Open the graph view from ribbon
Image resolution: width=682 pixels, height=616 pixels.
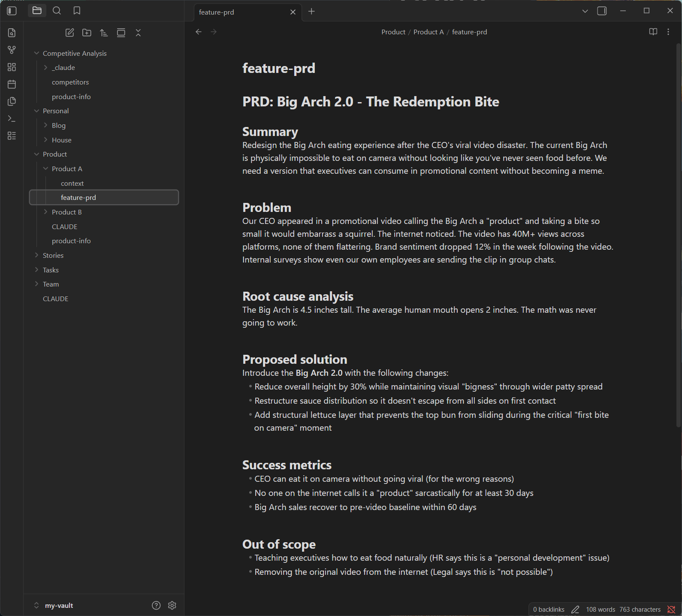click(12, 50)
